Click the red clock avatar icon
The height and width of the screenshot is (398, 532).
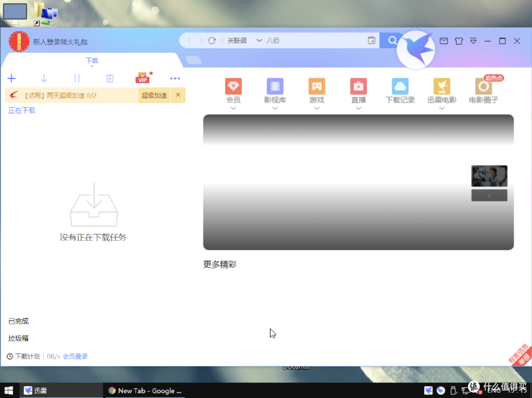[x=19, y=41]
